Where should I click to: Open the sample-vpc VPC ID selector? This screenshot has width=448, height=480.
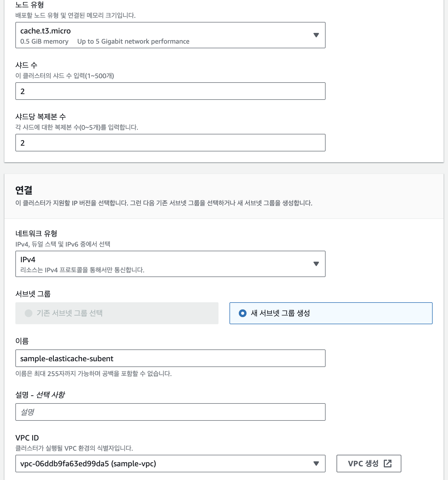165,464
